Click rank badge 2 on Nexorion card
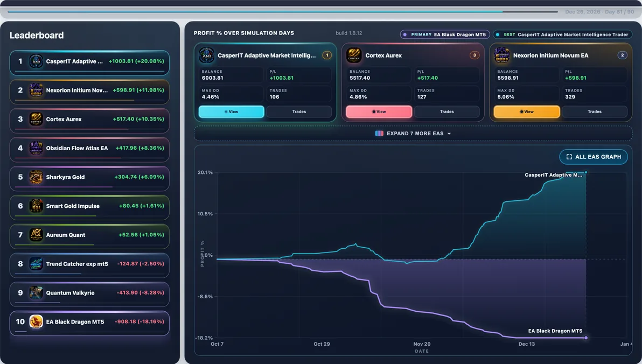642x364 pixels. pos(623,55)
